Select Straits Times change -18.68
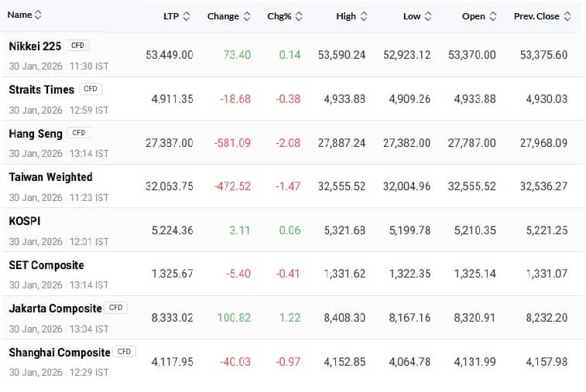Screen dimensions: 586x392 click(235, 99)
